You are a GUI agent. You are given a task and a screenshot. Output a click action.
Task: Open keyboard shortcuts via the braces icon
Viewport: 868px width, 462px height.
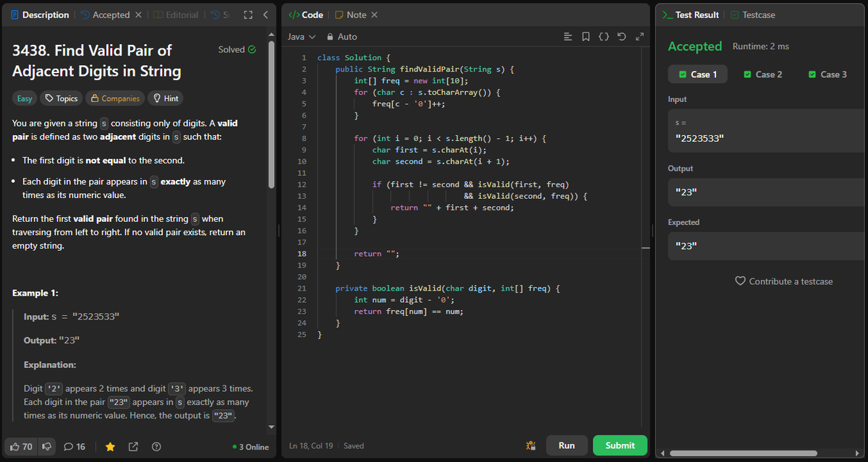point(604,36)
